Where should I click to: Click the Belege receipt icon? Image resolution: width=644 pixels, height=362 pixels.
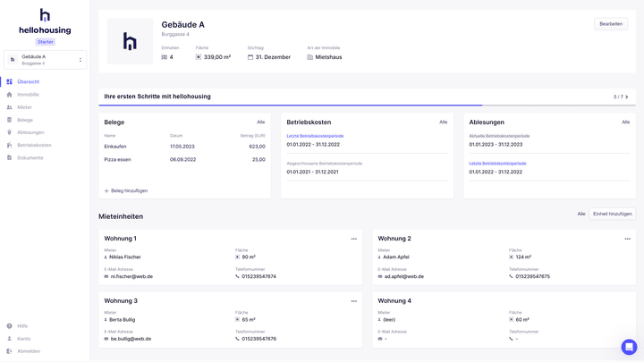tap(10, 120)
